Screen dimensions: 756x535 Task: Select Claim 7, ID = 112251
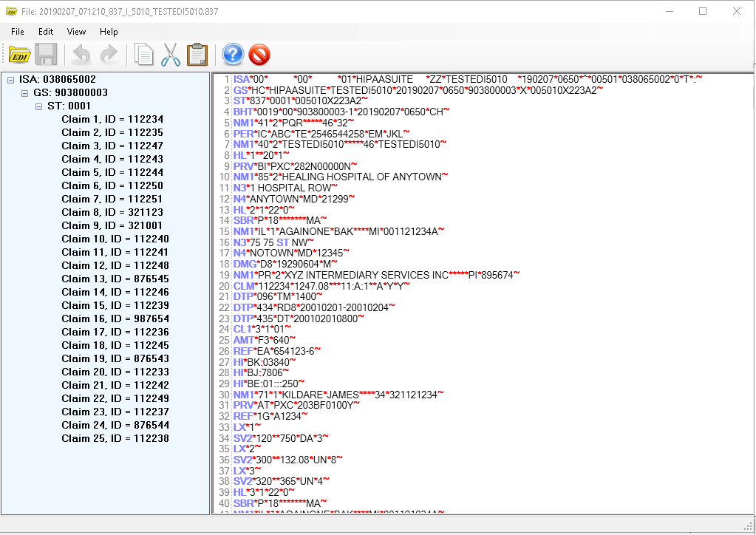112,199
